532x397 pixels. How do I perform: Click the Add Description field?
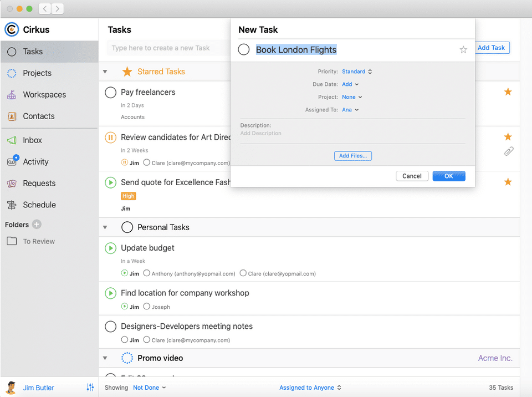coord(261,134)
